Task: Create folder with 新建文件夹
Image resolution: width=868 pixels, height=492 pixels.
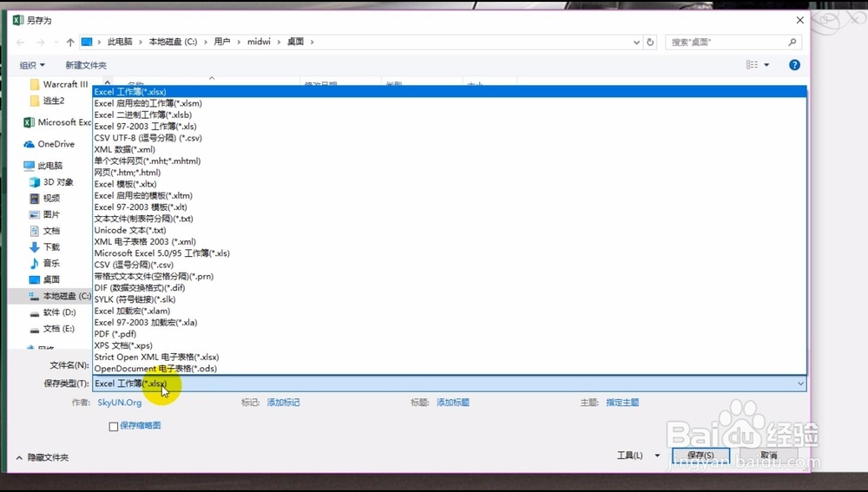Action: tap(86, 65)
